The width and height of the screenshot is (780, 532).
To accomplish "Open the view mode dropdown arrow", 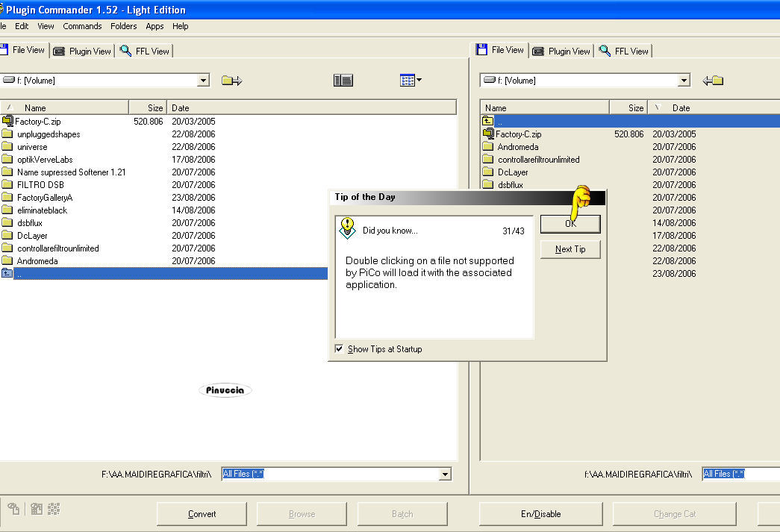I will pyautogui.click(x=419, y=80).
